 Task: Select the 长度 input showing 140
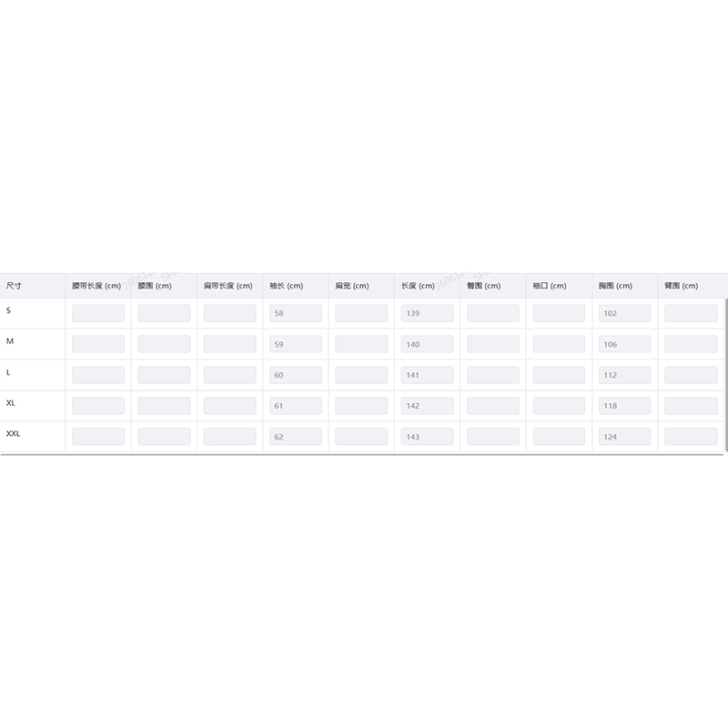point(427,344)
